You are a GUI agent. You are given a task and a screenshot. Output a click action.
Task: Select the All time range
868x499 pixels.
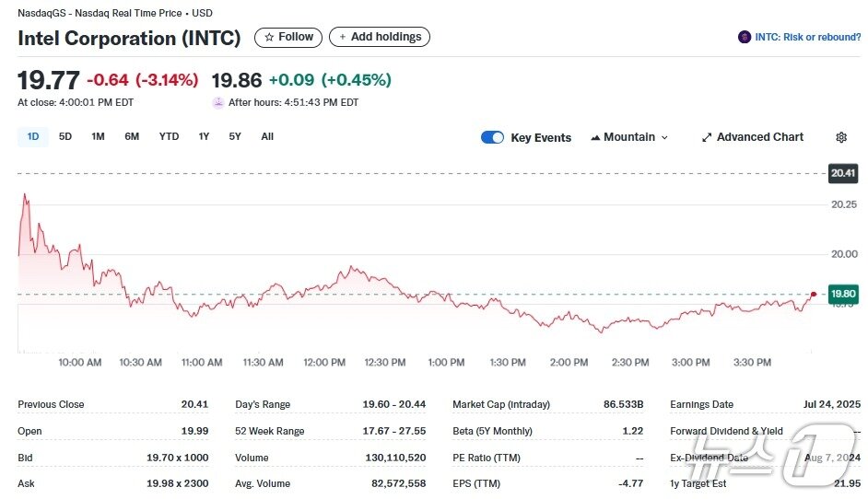pyautogui.click(x=267, y=137)
